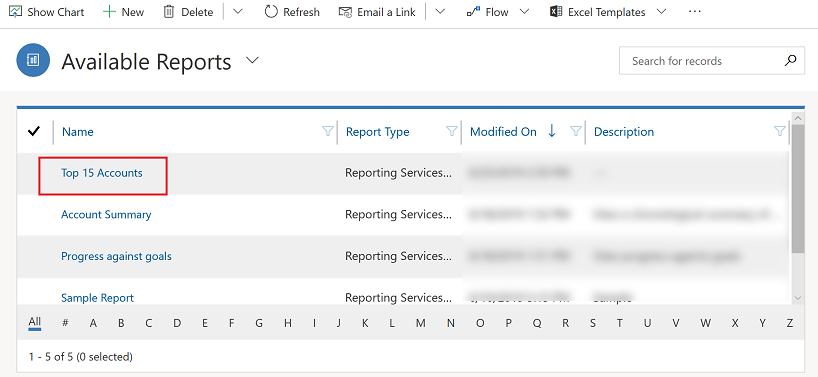
Task: Sort by the Description column header
Action: [x=624, y=132]
